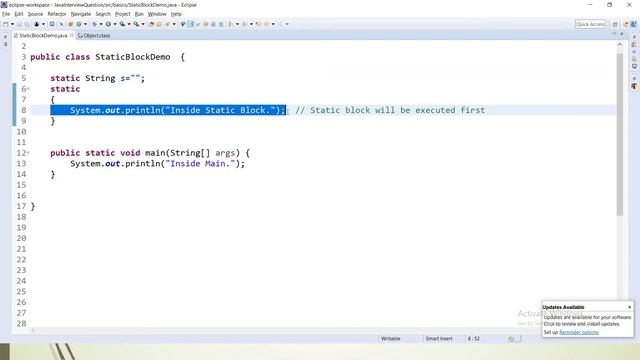The height and width of the screenshot is (360, 640).
Task: Click the green circle Run icon
Action: tap(108, 24)
